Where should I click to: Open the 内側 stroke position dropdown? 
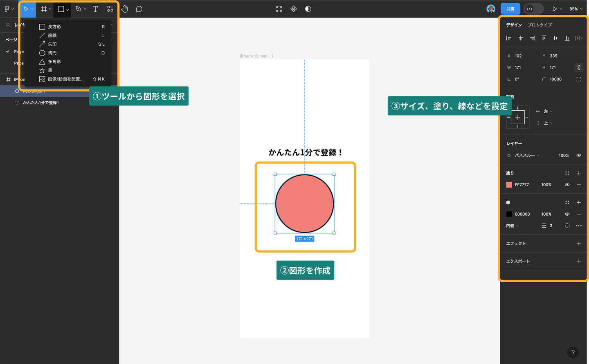[512, 226]
